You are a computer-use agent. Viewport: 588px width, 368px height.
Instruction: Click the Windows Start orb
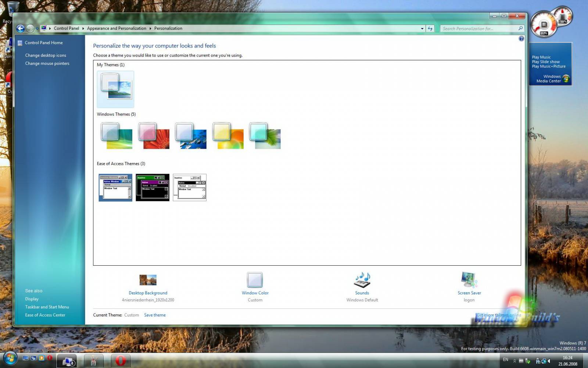[x=10, y=358]
